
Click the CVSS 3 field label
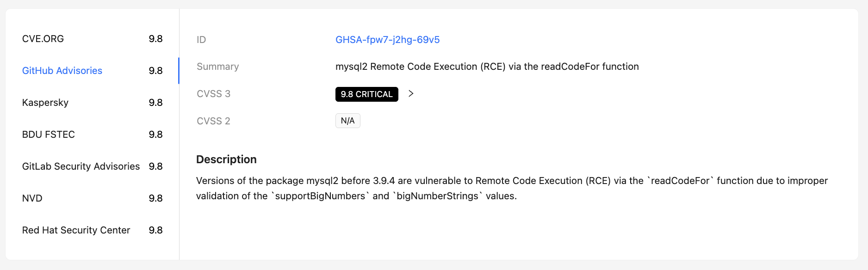213,94
